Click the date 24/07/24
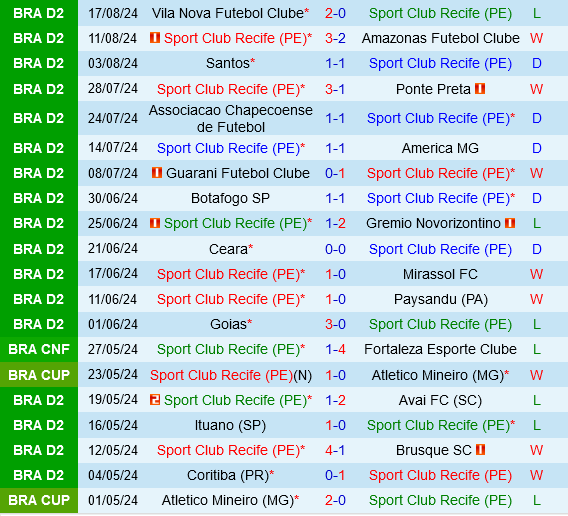Viewport: 568px width, 516px height. click(x=113, y=118)
